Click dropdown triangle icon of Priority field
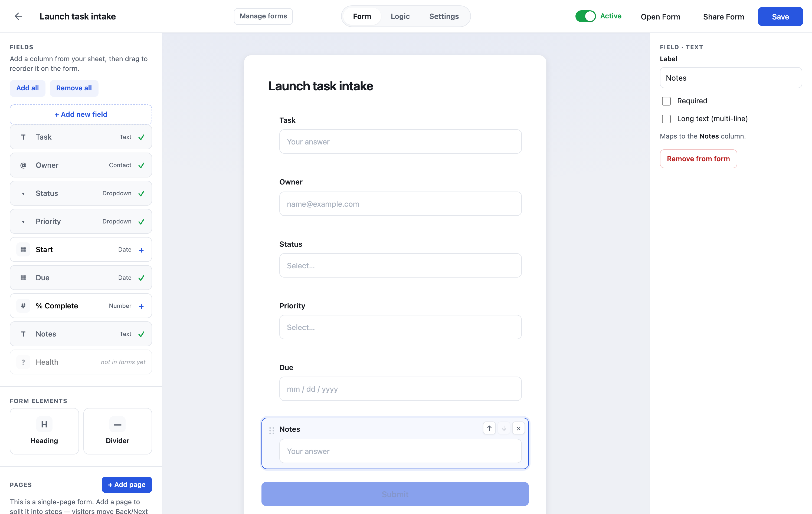Viewport: 812px width, 514px height. (x=23, y=222)
